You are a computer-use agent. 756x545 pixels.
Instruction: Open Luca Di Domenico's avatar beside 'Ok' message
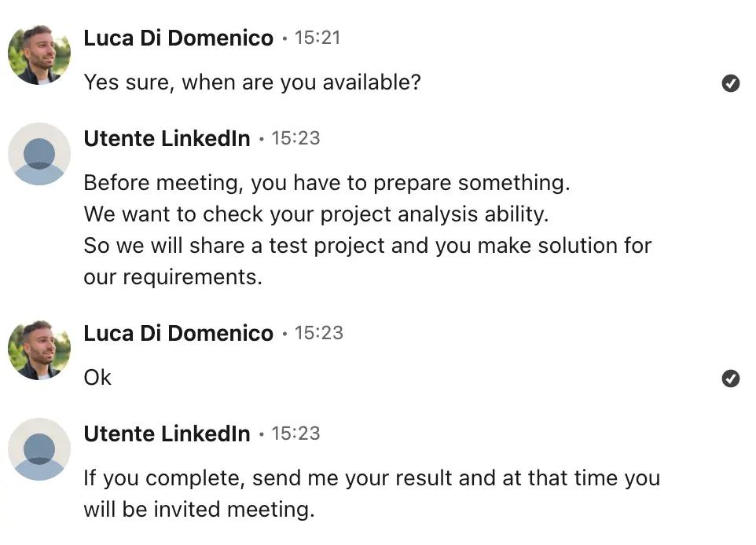[x=39, y=349]
